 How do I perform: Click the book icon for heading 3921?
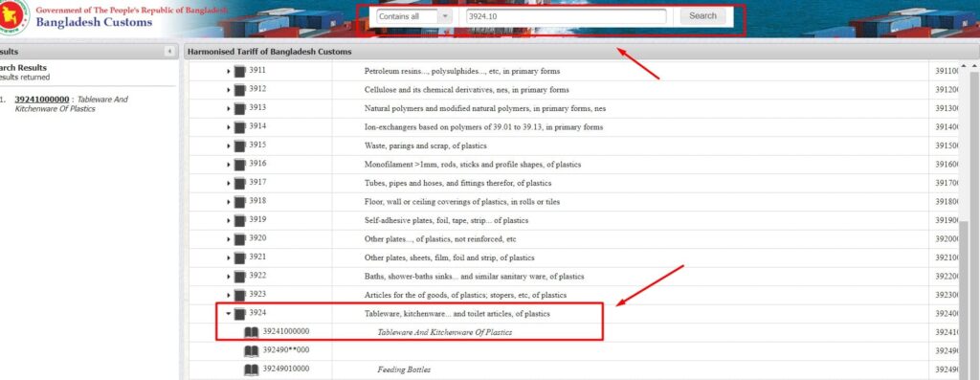[x=240, y=257]
